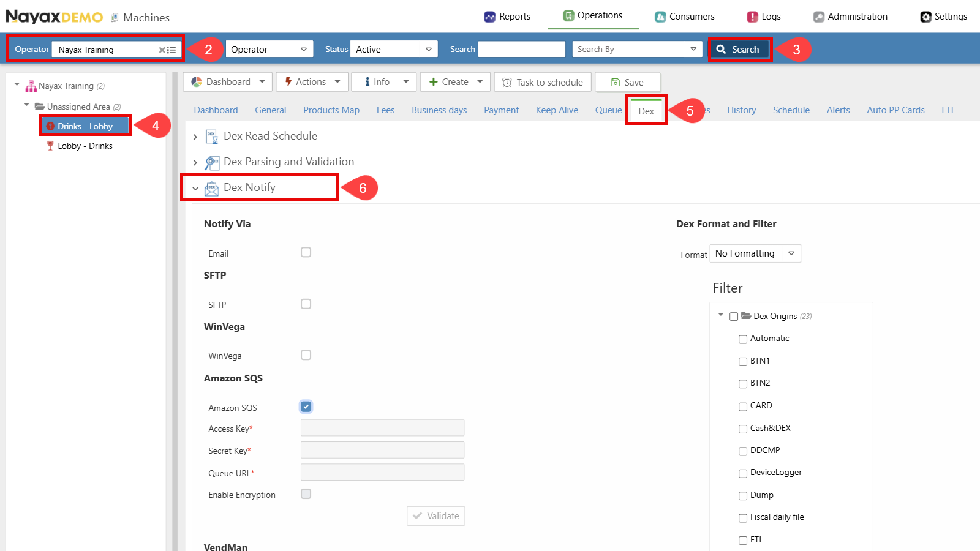Click the Secret Key input field
The height and width of the screenshot is (551, 980).
tap(382, 450)
